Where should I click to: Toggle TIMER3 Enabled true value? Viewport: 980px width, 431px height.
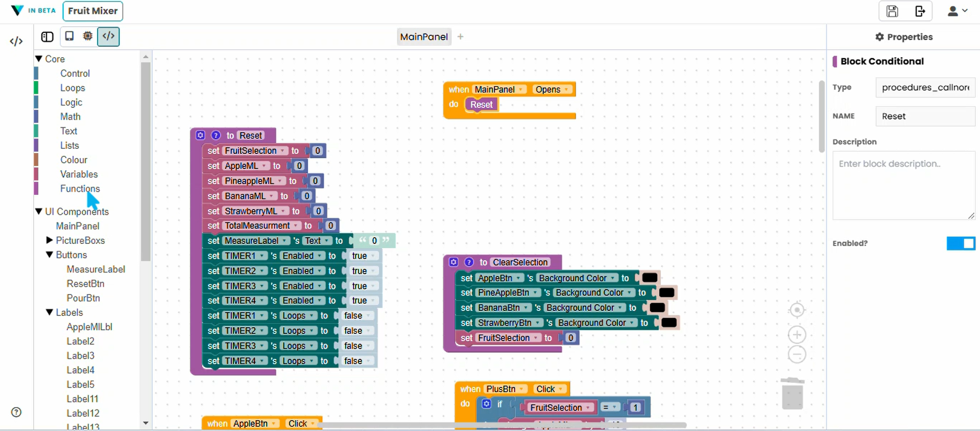coord(364,286)
